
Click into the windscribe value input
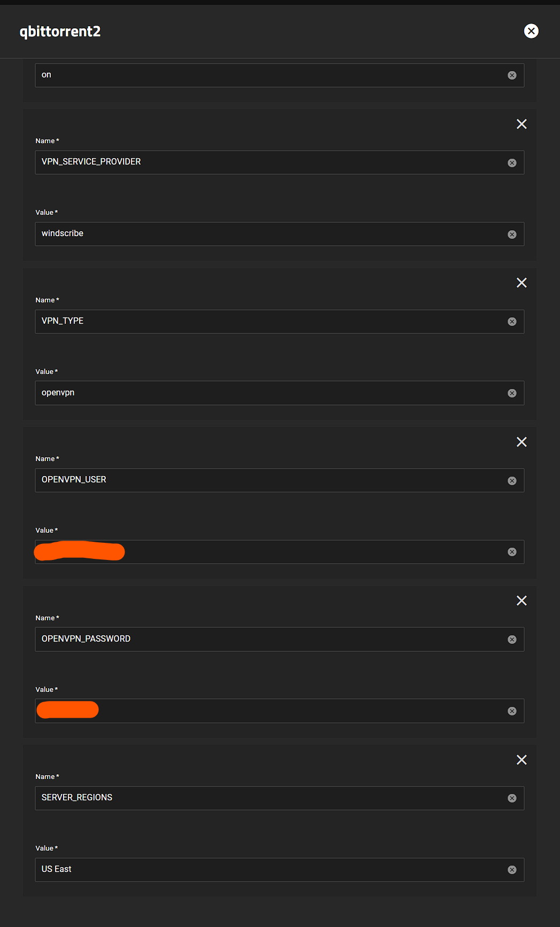pyautogui.click(x=267, y=234)
